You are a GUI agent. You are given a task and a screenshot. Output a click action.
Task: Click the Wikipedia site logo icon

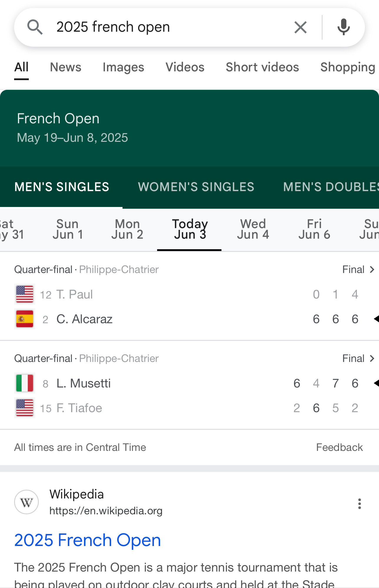coord(26,502)
